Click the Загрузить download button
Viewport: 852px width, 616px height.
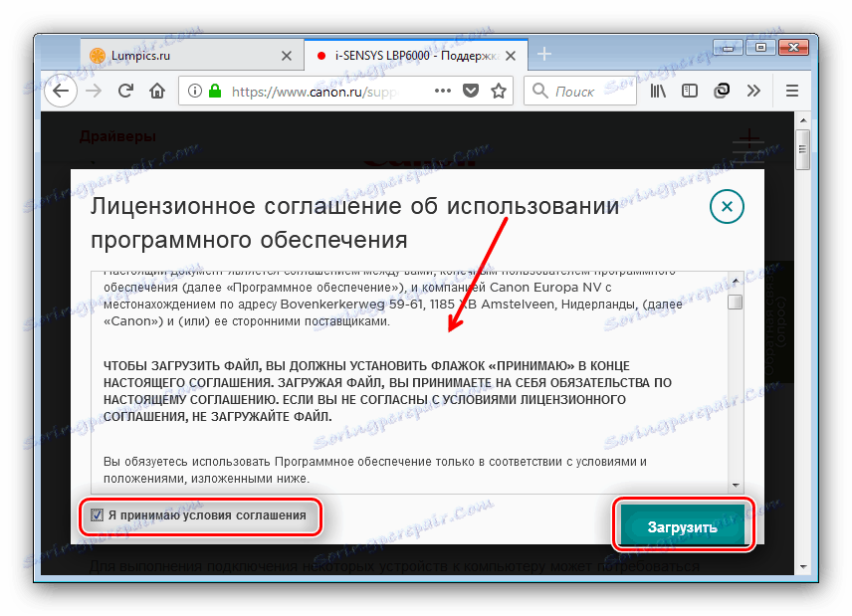pos(683,524)
